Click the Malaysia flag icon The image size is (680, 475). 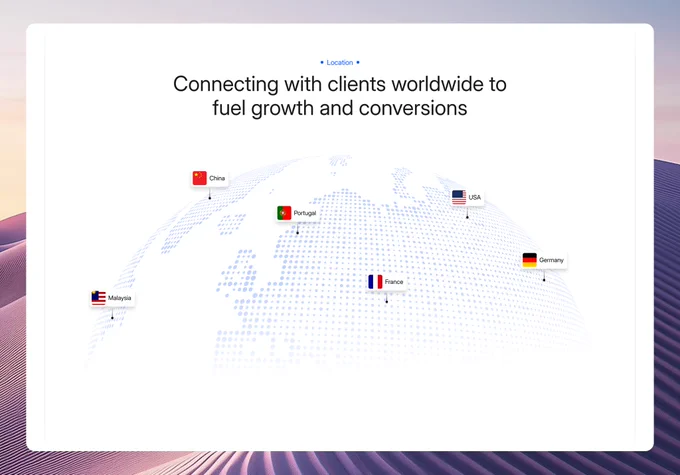[98, 298]
